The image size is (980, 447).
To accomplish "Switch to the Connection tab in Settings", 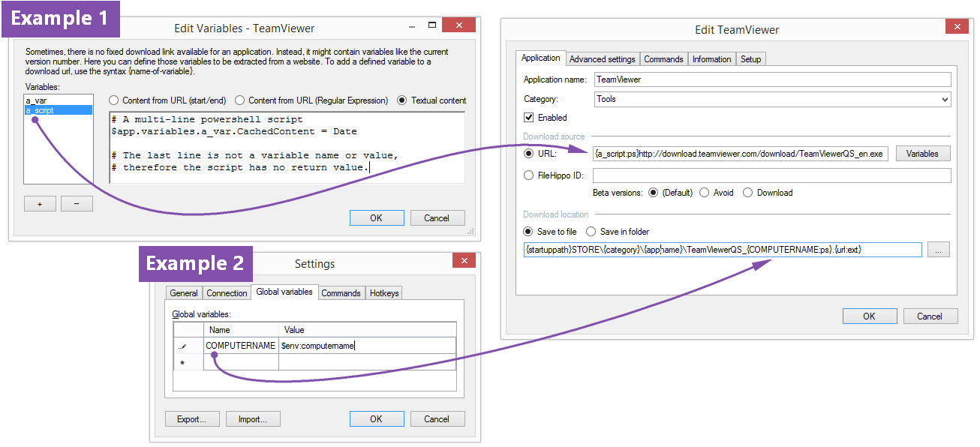I will click(227, 293).
